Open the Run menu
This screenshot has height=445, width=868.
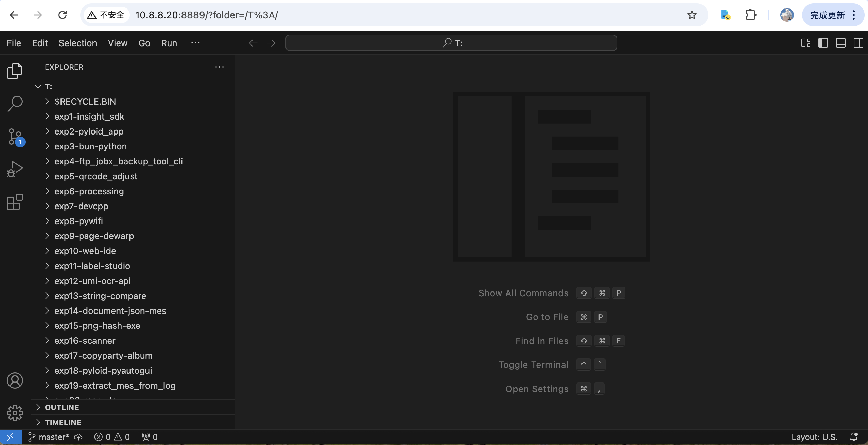[169, 43]
